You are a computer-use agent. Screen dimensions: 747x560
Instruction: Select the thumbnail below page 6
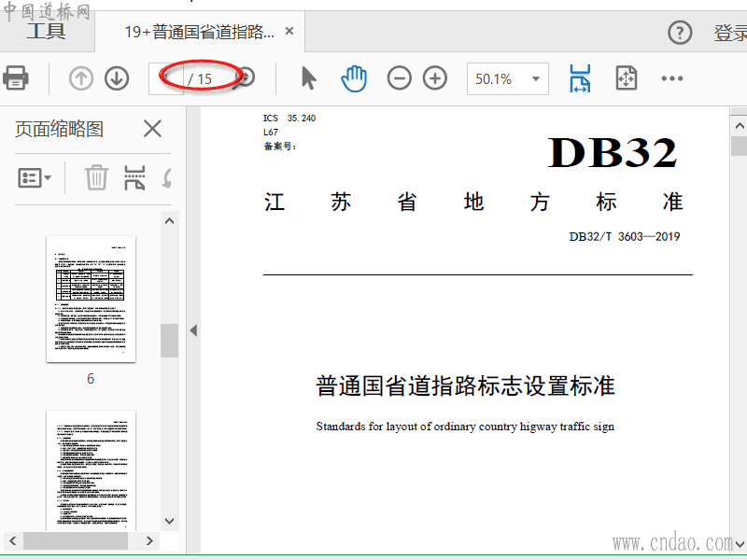[91, 470]
